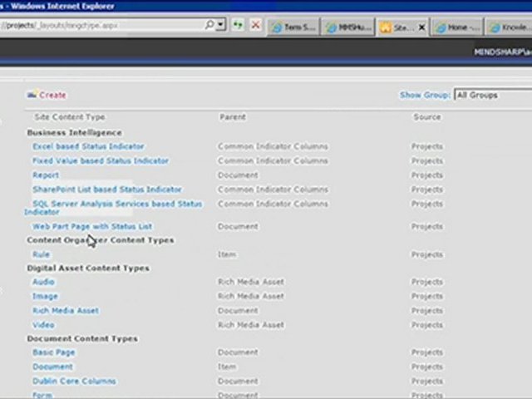Click the Parent column header
The height and width of the screenshot is (399, 532).
[x=233, y=117]
